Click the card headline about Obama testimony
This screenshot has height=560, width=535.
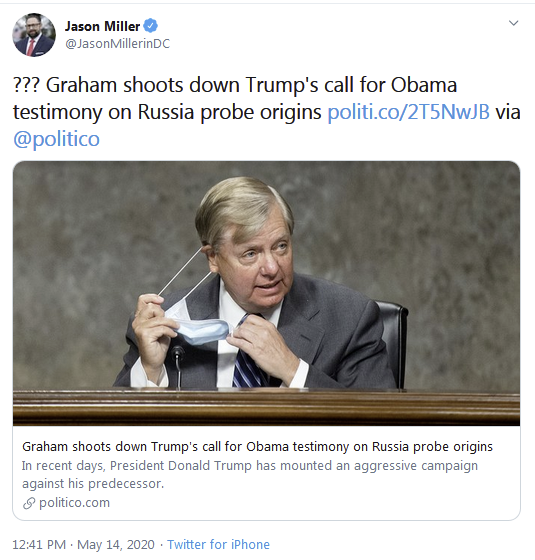257,446
